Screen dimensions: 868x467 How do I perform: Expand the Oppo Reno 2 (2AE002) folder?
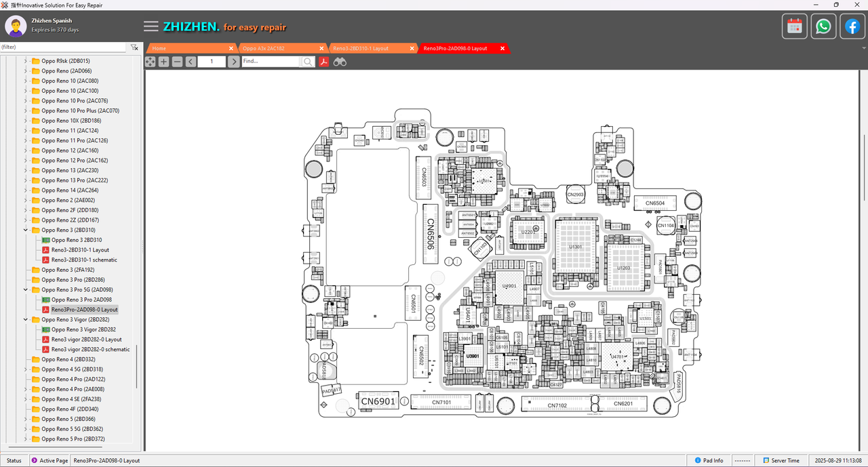click(x=26, y=200)
